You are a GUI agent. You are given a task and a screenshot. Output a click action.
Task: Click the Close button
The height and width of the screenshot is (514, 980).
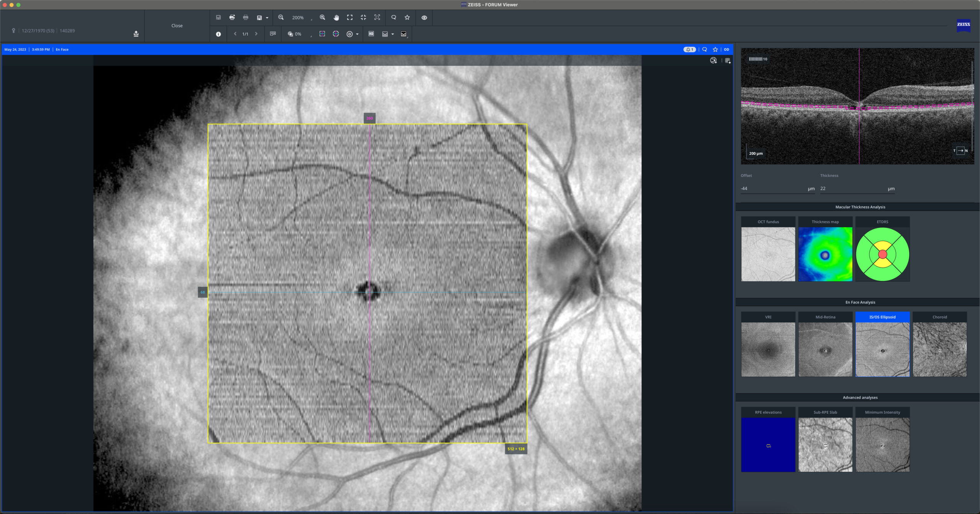(177, 26)
